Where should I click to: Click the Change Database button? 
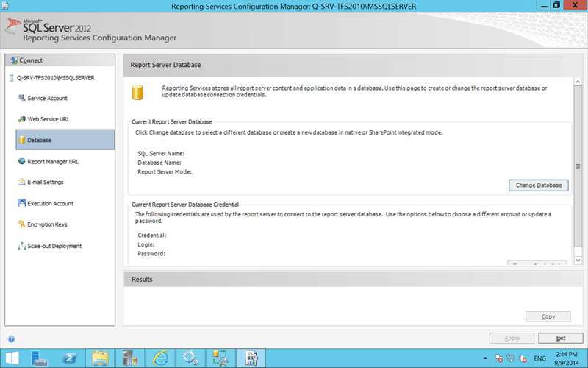click(x=539, y=185)
